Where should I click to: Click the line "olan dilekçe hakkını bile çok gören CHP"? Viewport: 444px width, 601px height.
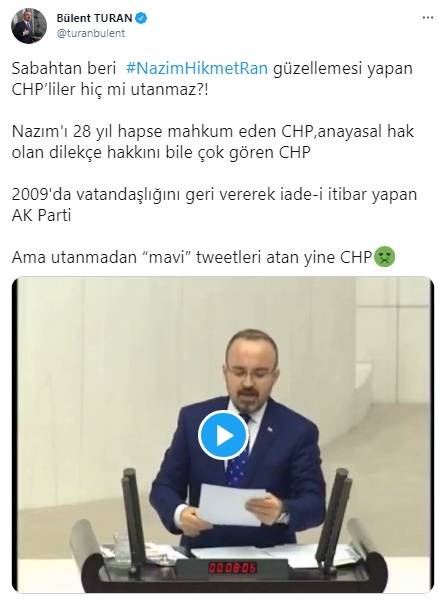click(x=161, y=152)
